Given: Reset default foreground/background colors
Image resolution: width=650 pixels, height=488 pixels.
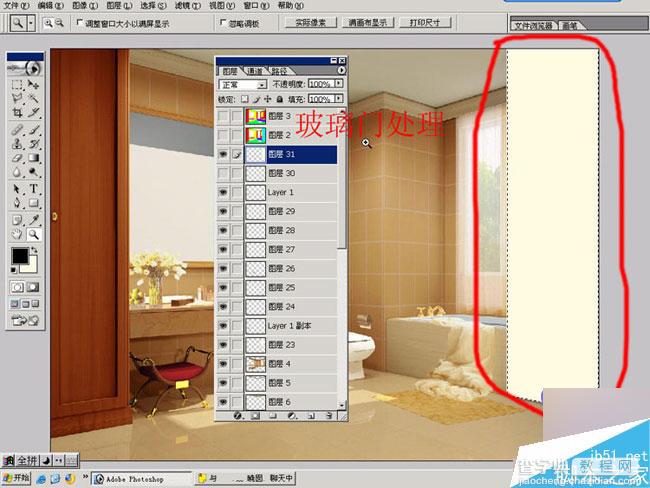Looking at the screenshot, I should pyautogui.click(x=14, y=270).
